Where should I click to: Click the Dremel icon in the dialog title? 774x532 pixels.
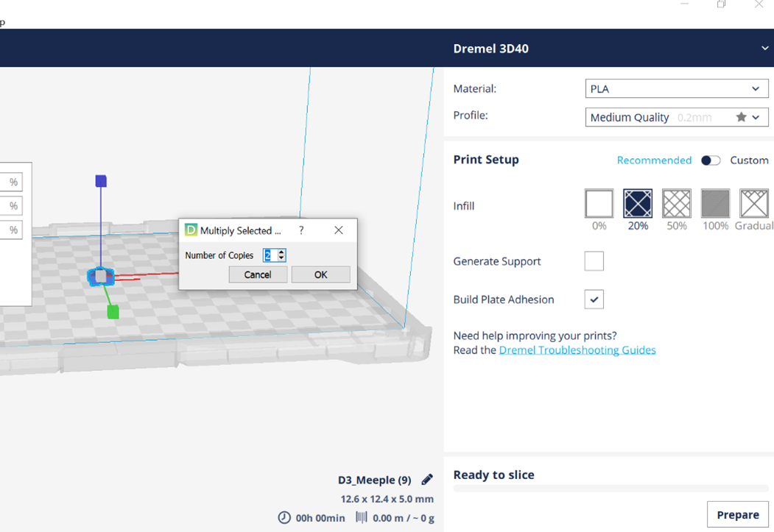(x=191, y=230)
